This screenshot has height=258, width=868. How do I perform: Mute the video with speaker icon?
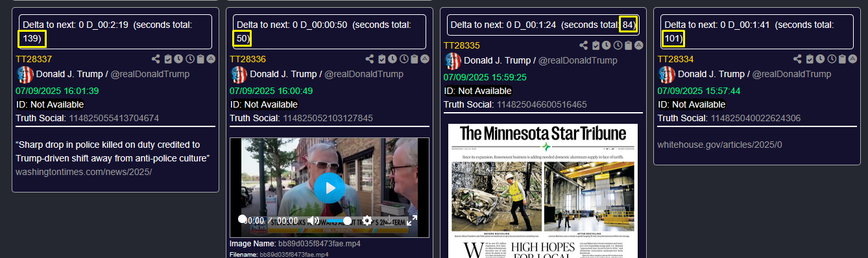coord(313,220)
